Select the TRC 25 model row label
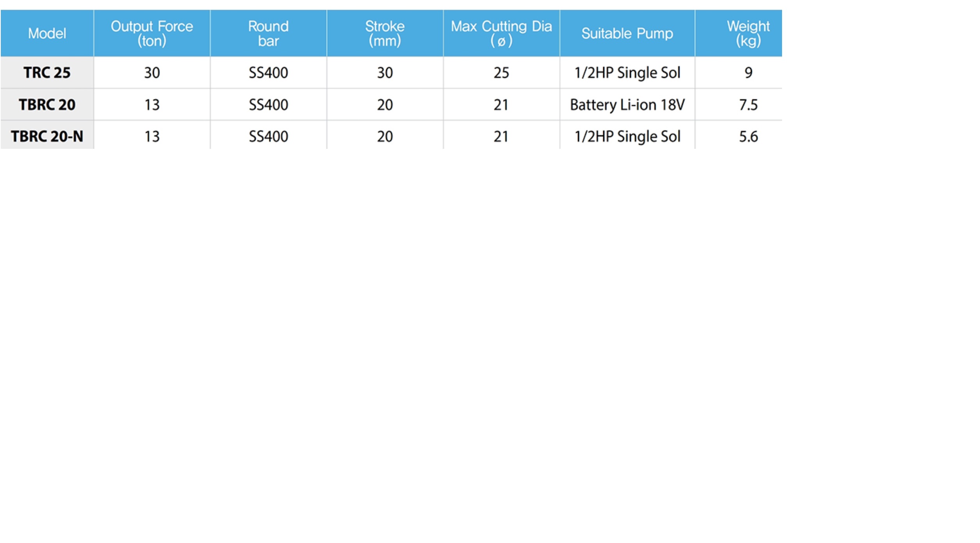The width and height of the screenshot is (980, 543). click(x=47, y=73)
